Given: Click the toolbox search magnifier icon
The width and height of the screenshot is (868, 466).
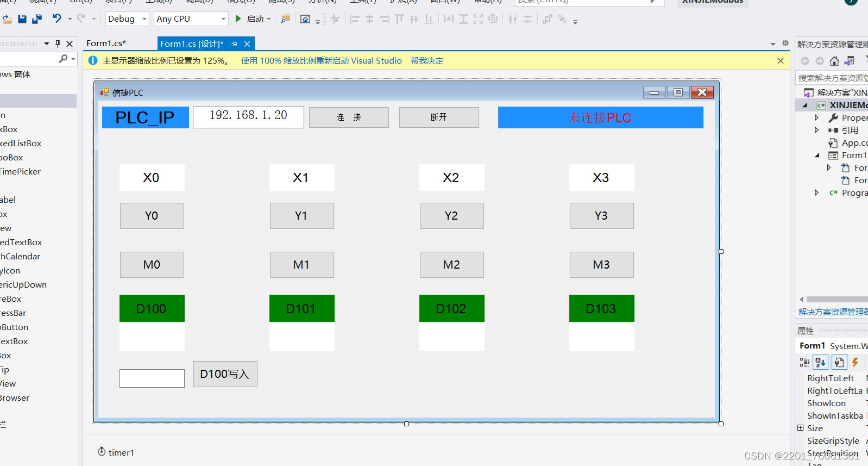Looking at the screenshot, I should [64, 59].
